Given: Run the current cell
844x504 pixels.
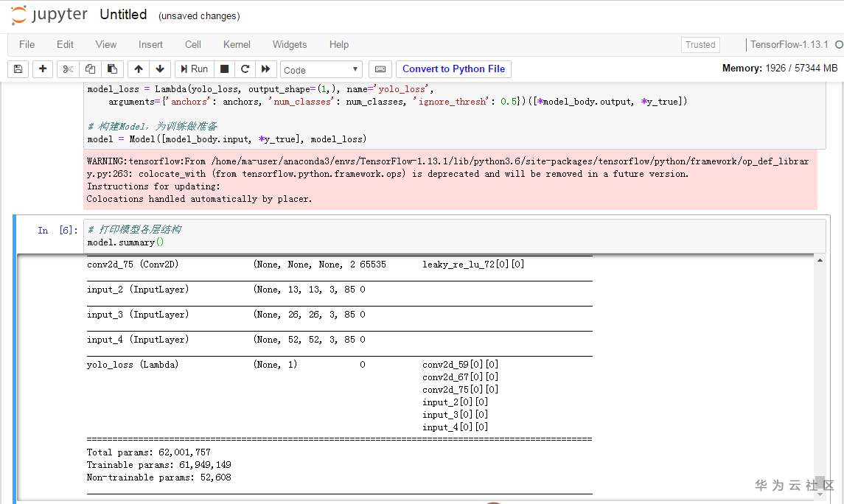Looking at the screenshot, I should click(195, 69).
